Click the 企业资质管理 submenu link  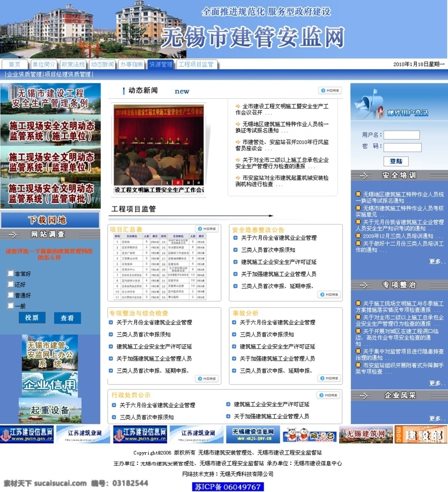tap(24, 74)
